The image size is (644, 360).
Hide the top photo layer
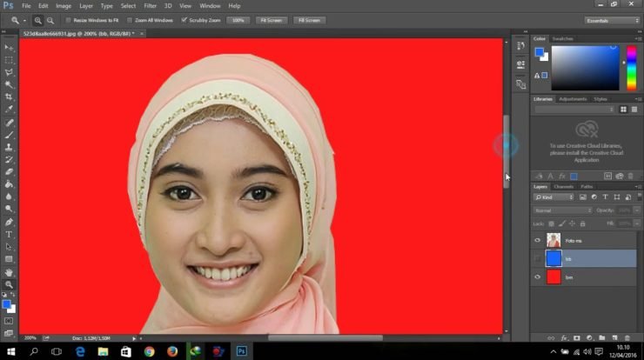[537, 240]
